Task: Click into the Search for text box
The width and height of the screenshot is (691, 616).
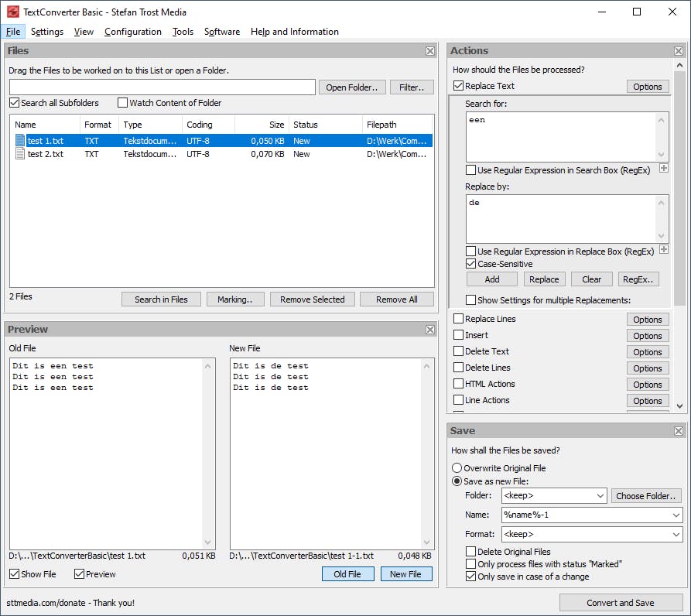Action: click(x=562, y=137)
